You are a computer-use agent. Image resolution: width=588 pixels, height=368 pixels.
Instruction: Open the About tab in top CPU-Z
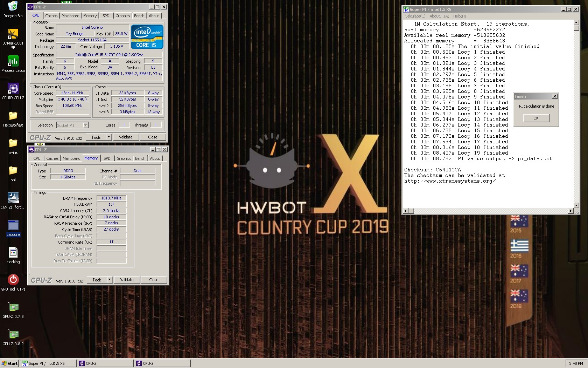154,16
